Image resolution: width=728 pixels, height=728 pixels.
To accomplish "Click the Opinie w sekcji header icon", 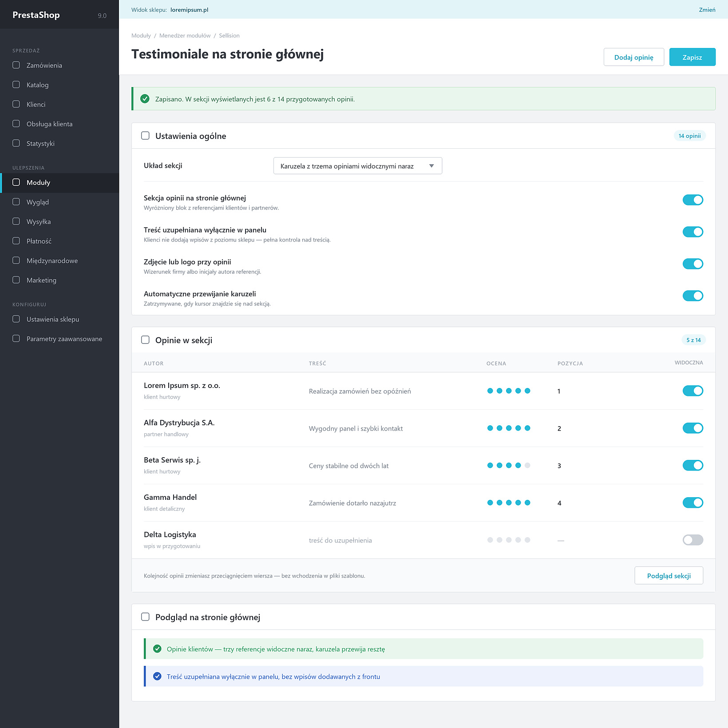I will [145, 340].
